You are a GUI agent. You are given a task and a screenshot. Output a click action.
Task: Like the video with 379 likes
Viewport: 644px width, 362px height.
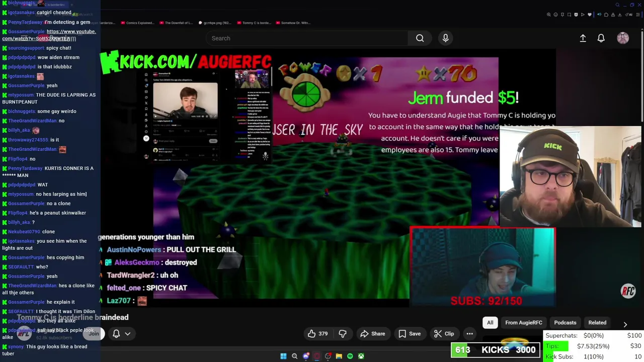coord(317,334)
